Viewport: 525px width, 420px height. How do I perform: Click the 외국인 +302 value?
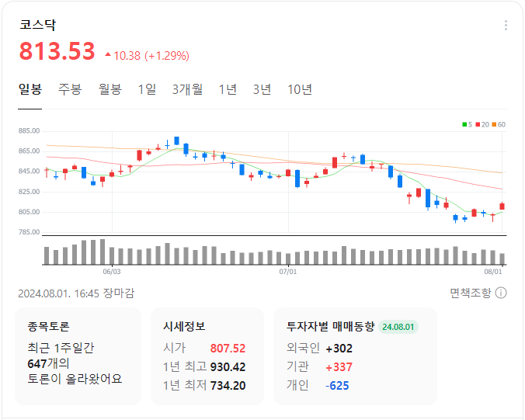(339, 349)
